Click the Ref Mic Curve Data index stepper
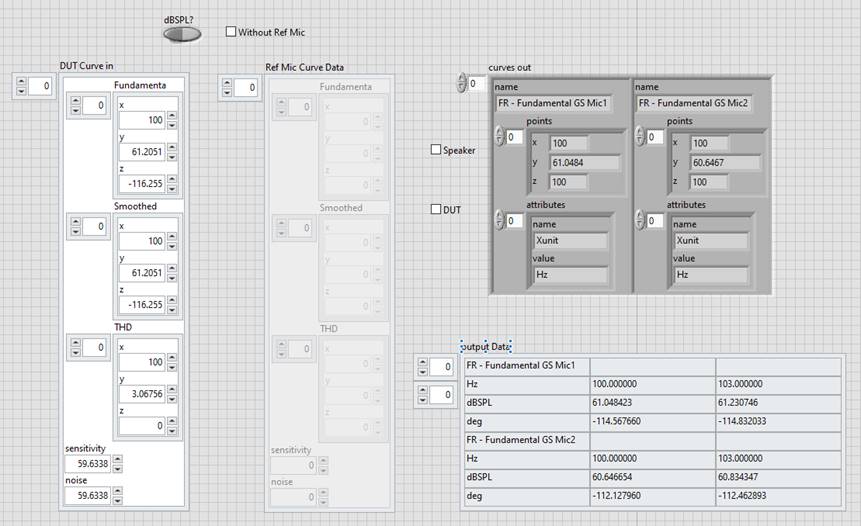This screenshot has width=861, height=526. [x=227, y=88]
